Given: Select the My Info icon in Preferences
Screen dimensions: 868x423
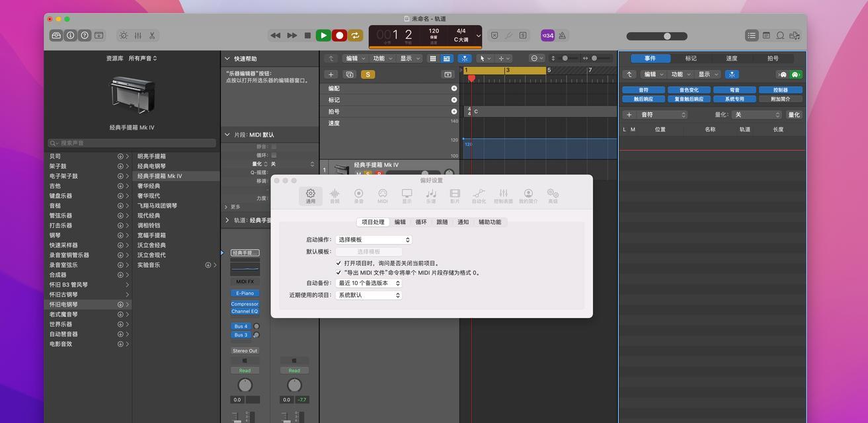Looking at the screenshot, I should point(528,196).
